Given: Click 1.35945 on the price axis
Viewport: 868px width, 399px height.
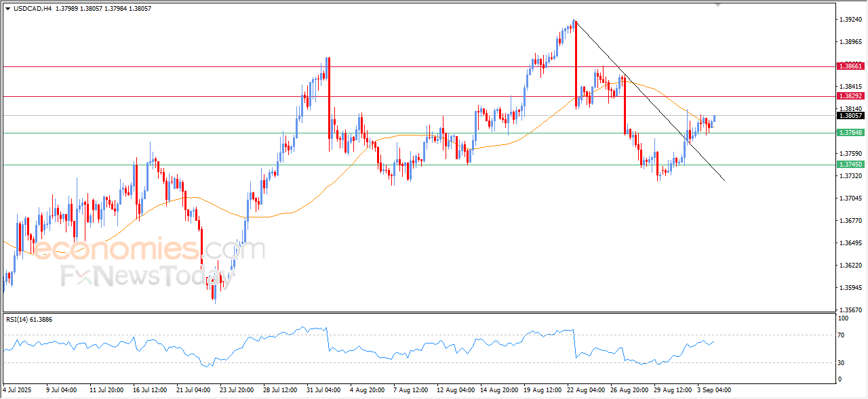Looking at the screenshot, I should 850,288.
